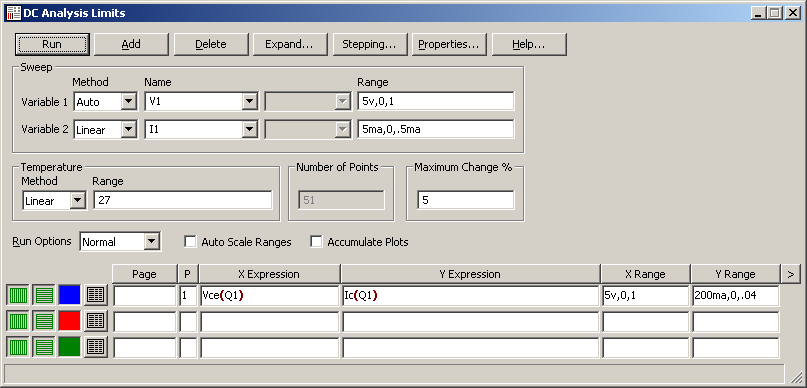Viewport: 807px width, 388px height.
Task: Enable Accumulate Plots checkbox
Action: click(x=317, y=241)
